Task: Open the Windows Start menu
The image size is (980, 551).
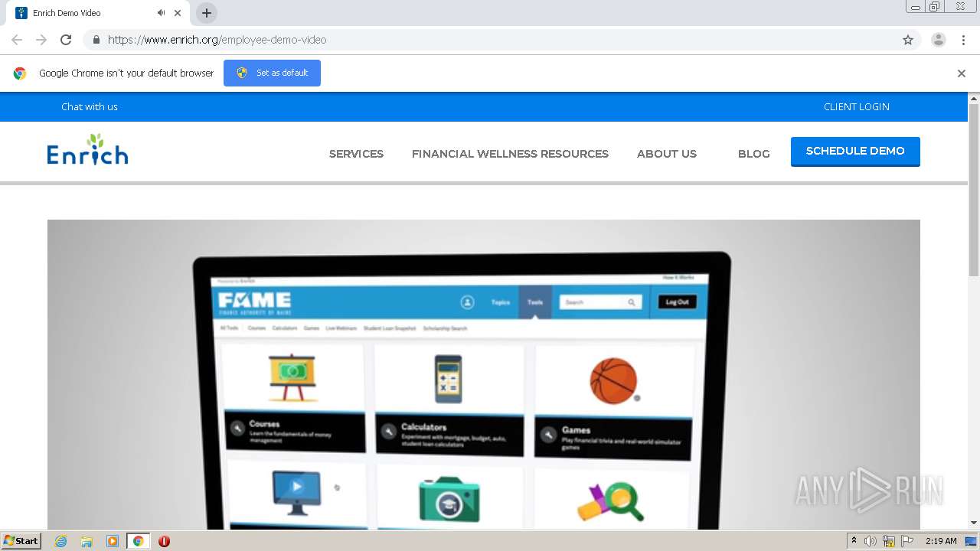Action: (x=21, y=541)
